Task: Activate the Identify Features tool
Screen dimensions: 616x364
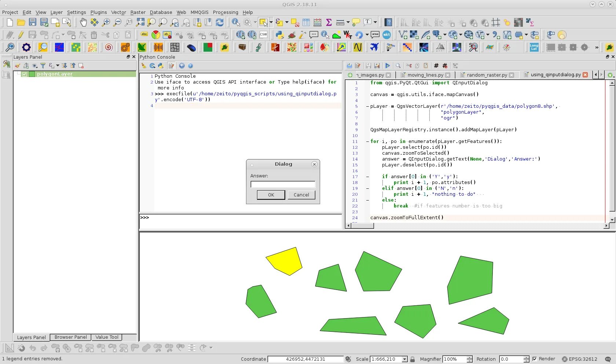Action: coord(236,22)
